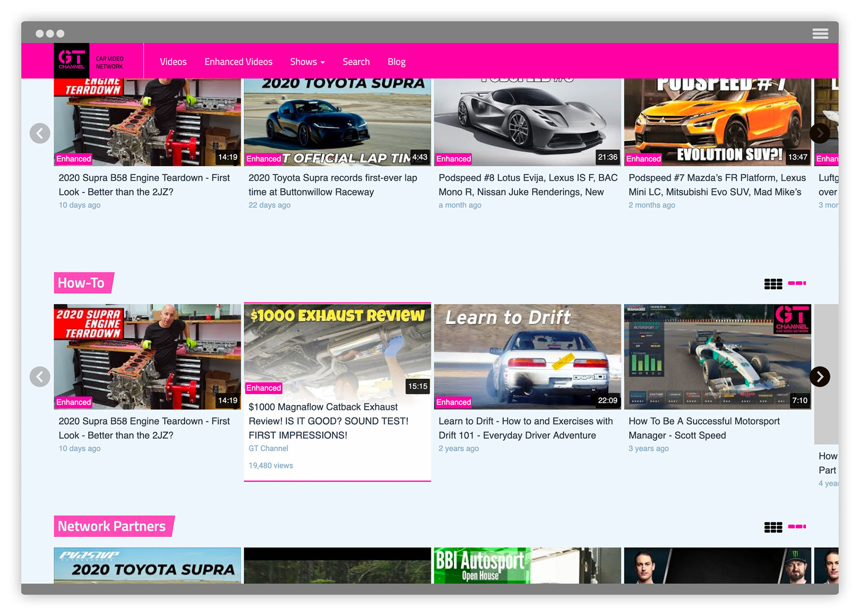The height and width of the screenshot is (616, 860).
Task: Go to previous videos in How-To carousel
Action: click(40, 376)
